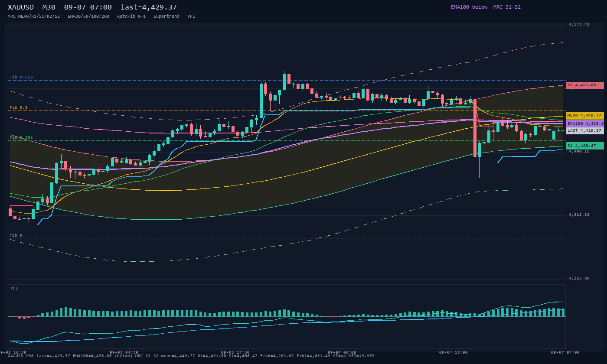Click the VFI panel title label
The width and height of the screenshot is (607, 364).
(14, 288)
